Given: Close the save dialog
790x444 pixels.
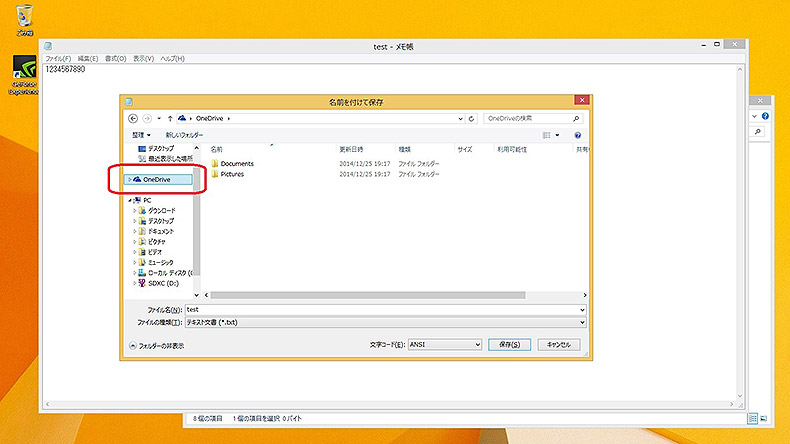Looking at the screenshot, I should point(582,100).
